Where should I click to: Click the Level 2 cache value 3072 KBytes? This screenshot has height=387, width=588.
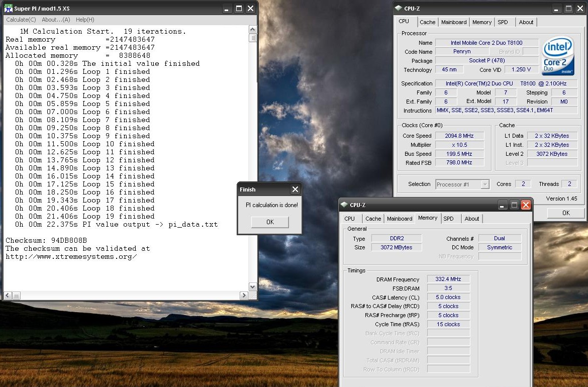click(552, 154)
